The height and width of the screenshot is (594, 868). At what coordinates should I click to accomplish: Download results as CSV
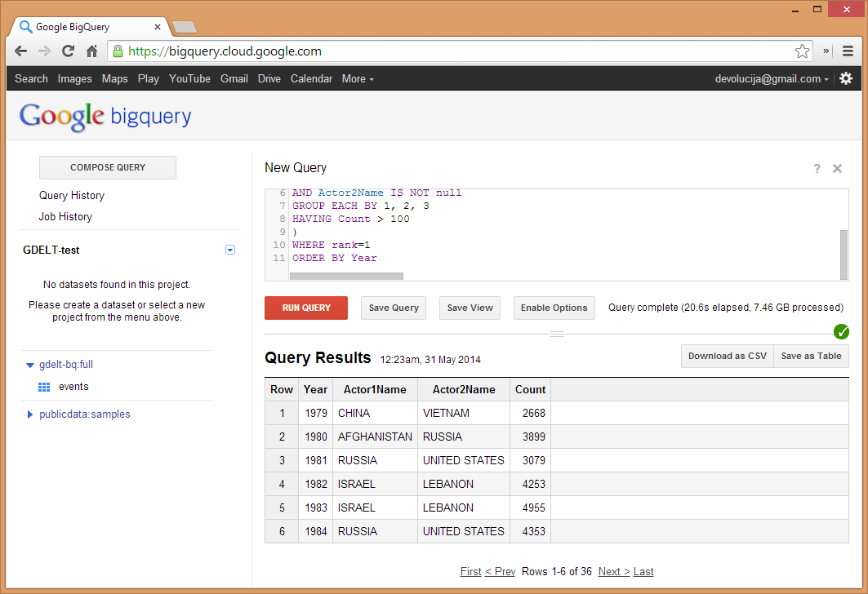click(x=727, y=357)
